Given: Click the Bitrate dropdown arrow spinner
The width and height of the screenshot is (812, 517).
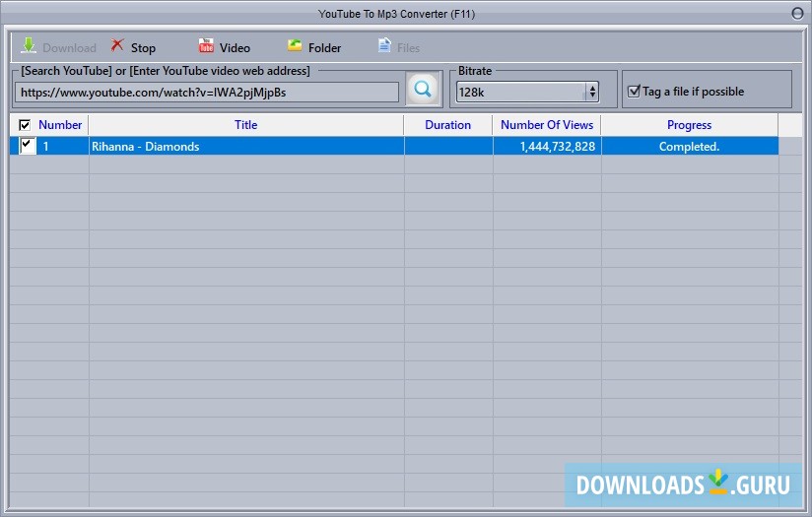Looking at the screenshot, I should (592, 93).
